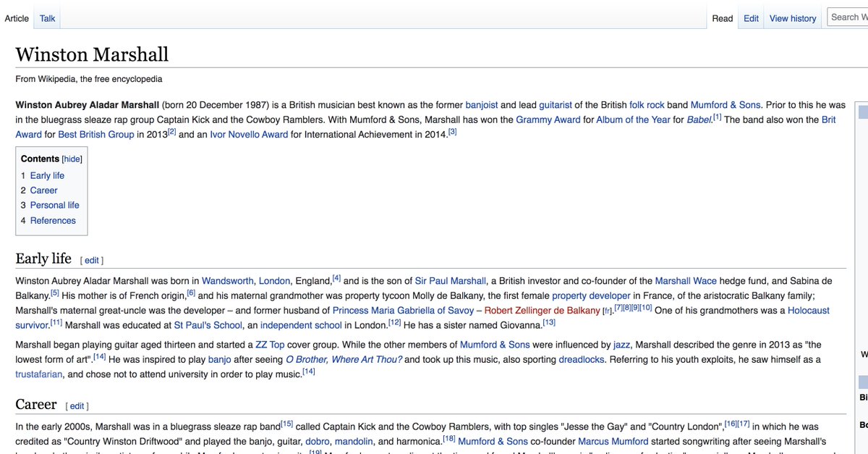This screenshot has height=454, width=868.
Task: Open citation [6] after French origin
Action: (191, 293)
